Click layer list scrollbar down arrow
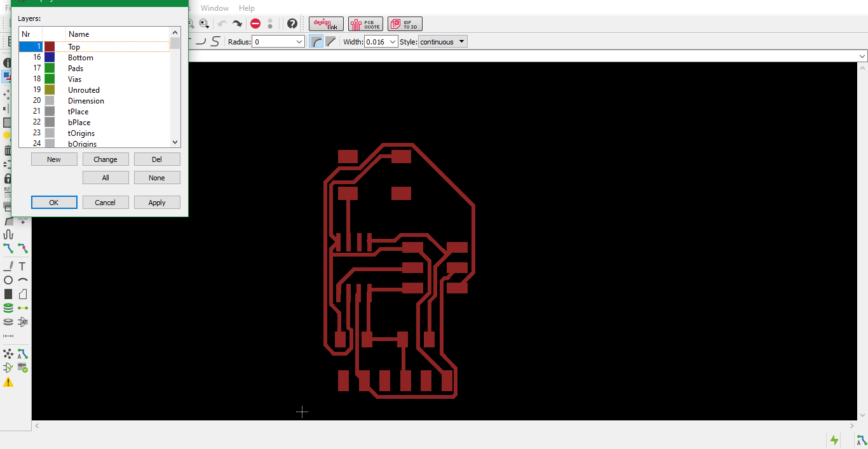 pos(175,142)
